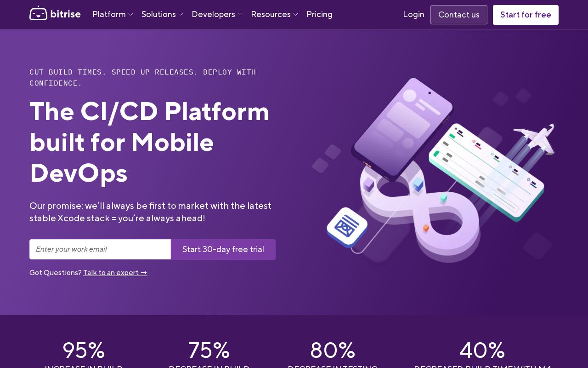588x368 pixels.
Task: Click the Contact us button
Action: tap(458, 15)
